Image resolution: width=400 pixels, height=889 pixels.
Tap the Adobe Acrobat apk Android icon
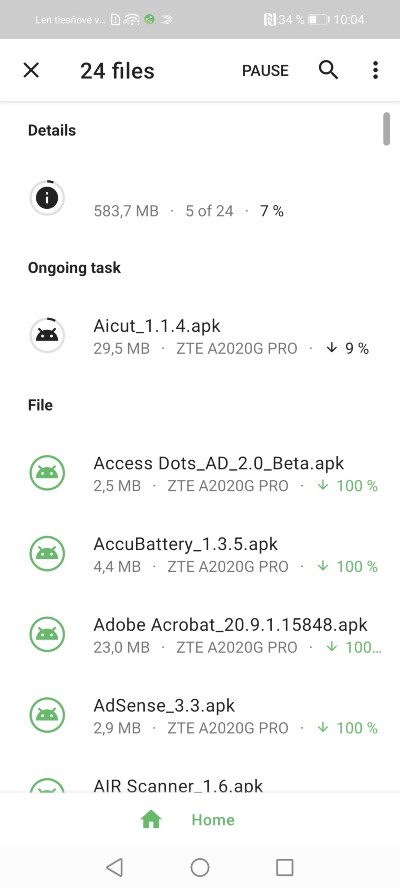(47, 634)
